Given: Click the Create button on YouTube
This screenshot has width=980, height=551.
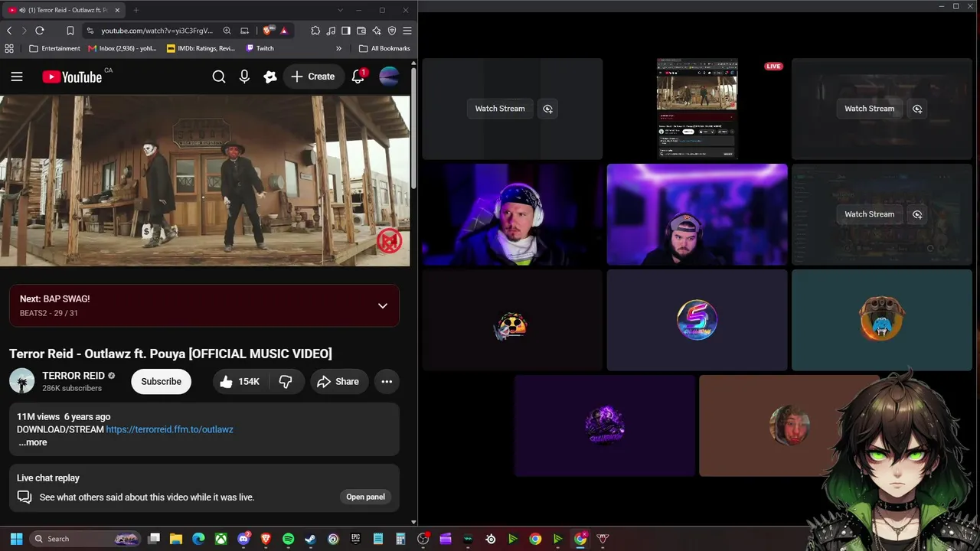Looking at the screenshot, I should click(313, 77).
